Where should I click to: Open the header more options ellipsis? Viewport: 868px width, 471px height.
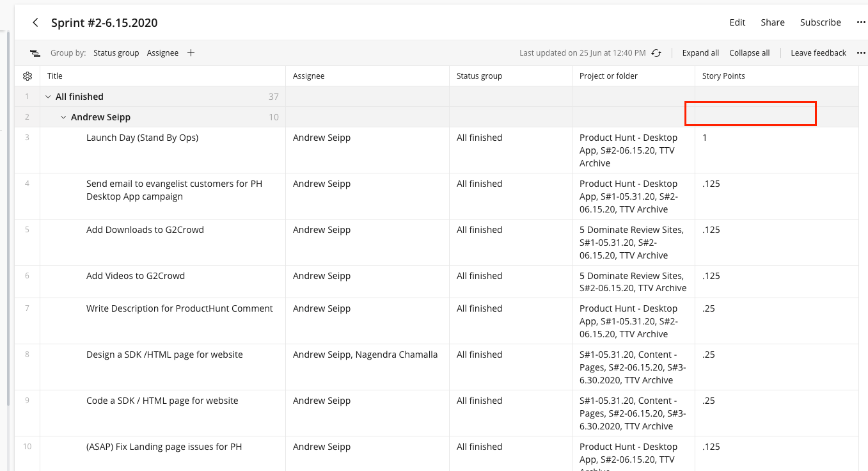[861, 22]
